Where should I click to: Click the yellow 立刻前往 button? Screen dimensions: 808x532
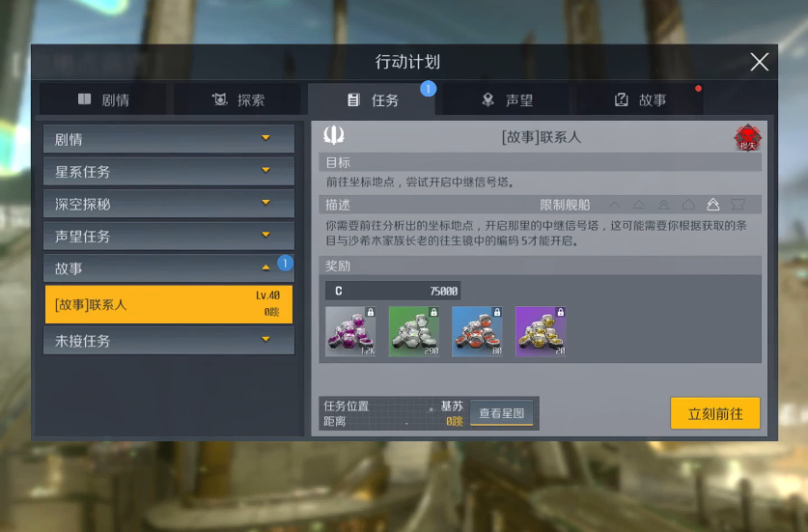715,413
